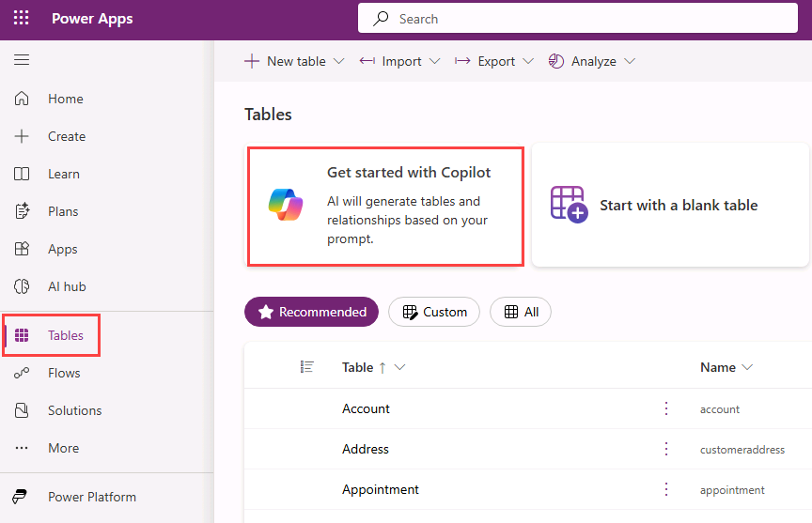Viewport: 812px width, 523px height.
Task: Open more options for Appointment row
Action: 666,489
